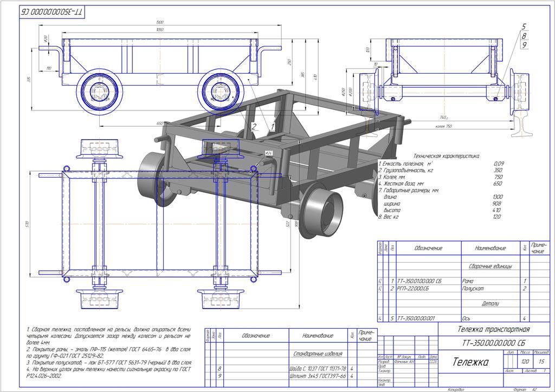Click position callout number 8
Screen dimensions: 555x392
tap(524, 36)
